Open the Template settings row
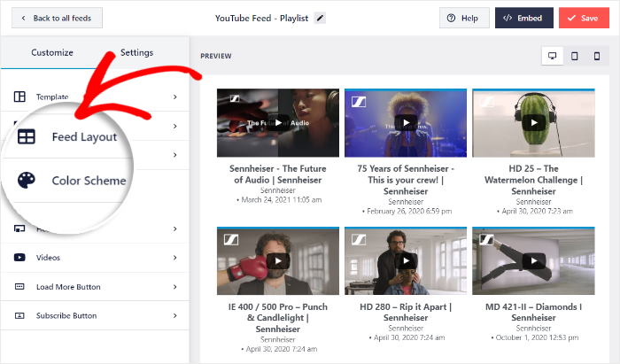The image size is (620, 364). [x=95, y=97]
